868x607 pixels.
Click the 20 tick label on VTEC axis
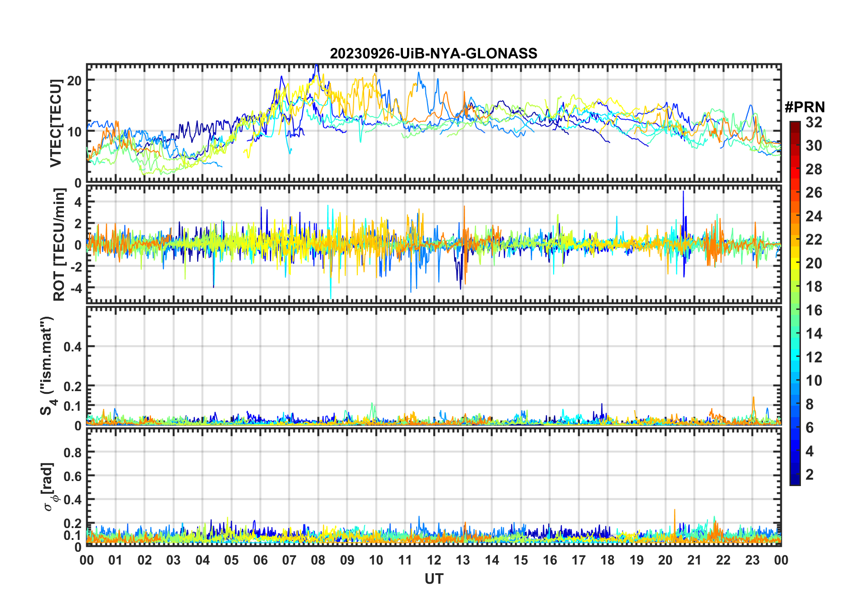click(74, 81)
